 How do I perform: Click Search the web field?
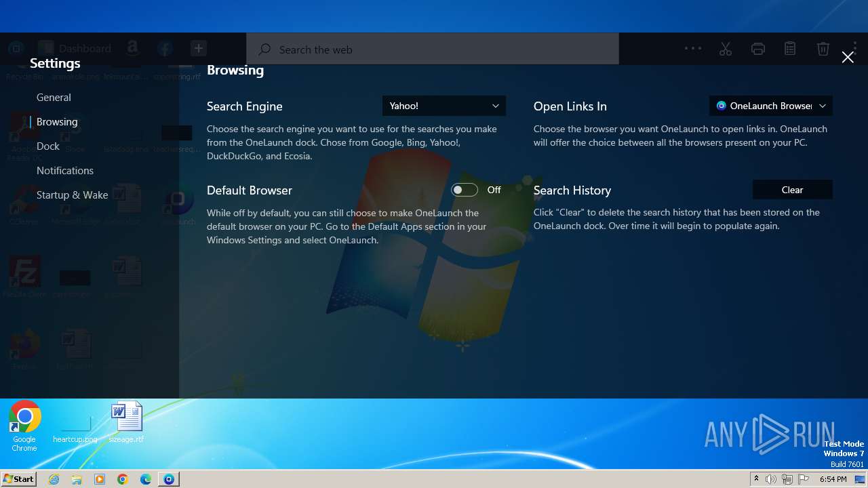433,49
